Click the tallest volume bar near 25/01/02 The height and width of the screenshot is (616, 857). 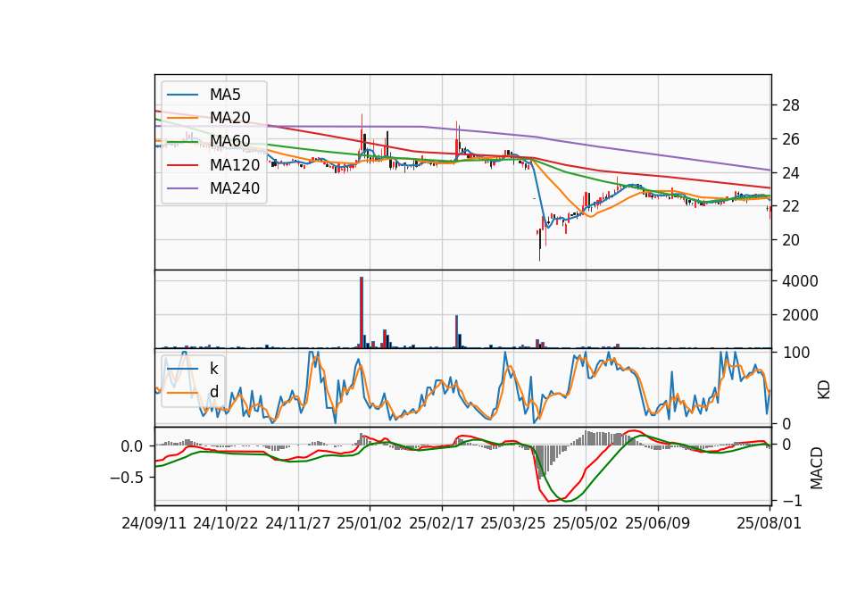tap(362, 312)
